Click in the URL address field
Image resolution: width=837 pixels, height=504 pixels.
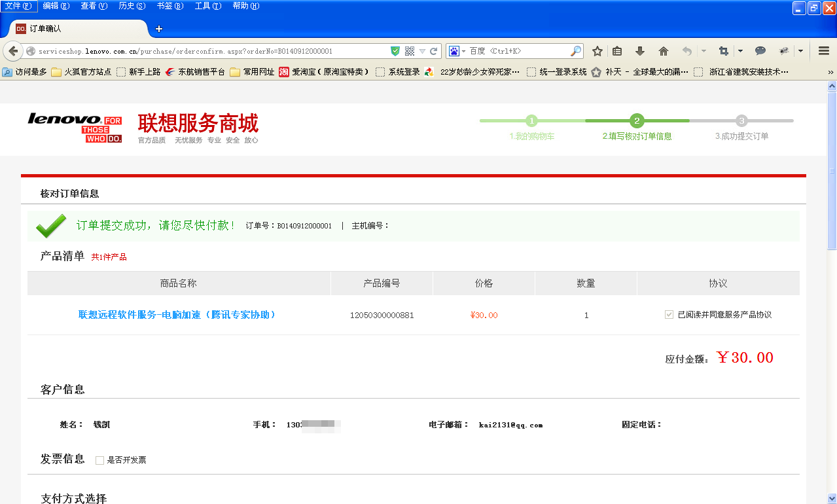pos(213,51)
